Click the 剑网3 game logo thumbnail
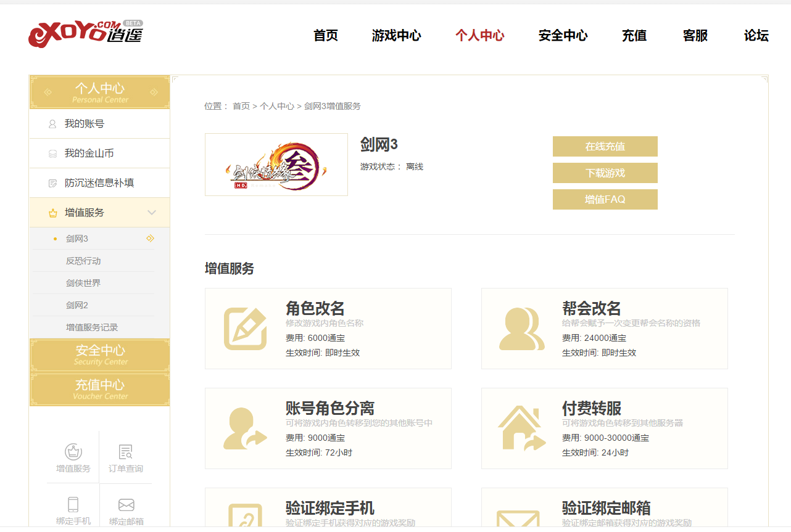 click(x=276, y=165)
